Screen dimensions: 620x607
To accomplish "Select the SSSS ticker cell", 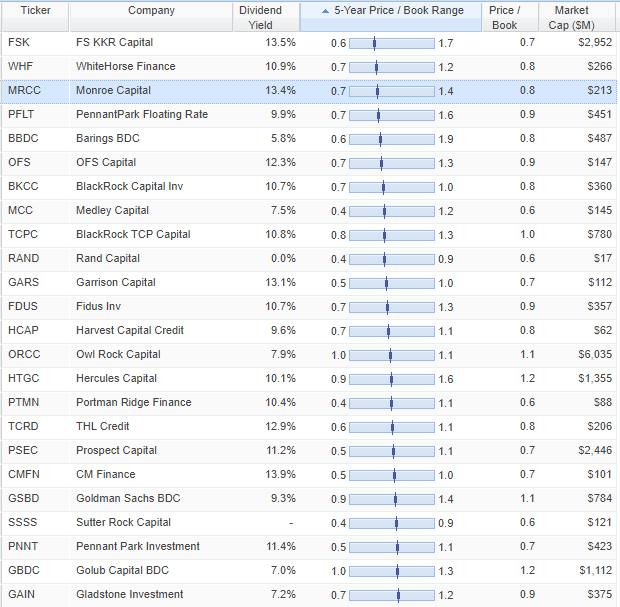I will (x=35, y=522).
